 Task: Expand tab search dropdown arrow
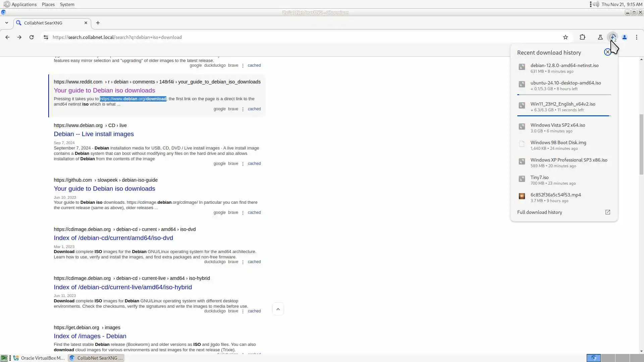tap(7, 23)
